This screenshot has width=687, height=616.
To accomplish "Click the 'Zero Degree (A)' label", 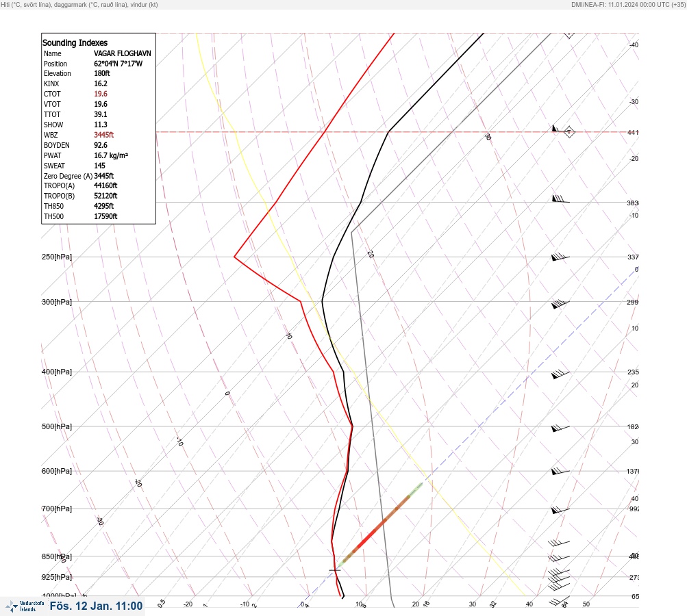I will pyautogui.click(x=68, y=176).
